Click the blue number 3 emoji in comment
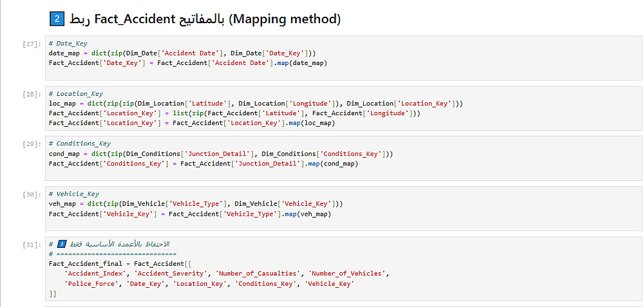Screen dimensions: 644x307 click(62, 244)
